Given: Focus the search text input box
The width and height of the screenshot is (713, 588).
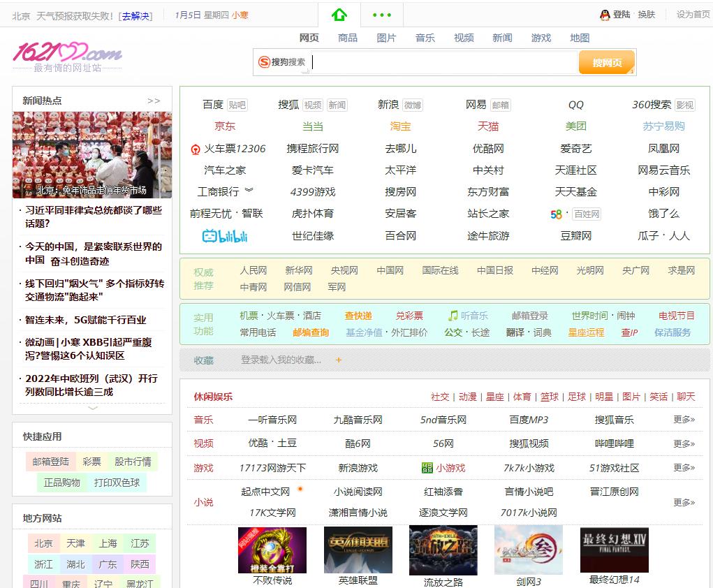Looking at the screenshot, I should (444, 62).
